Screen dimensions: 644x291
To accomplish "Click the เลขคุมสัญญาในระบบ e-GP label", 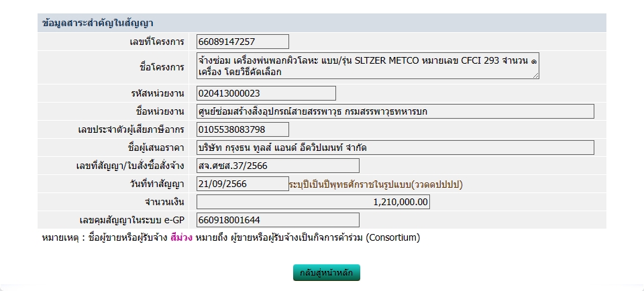I will click(131, 220).
